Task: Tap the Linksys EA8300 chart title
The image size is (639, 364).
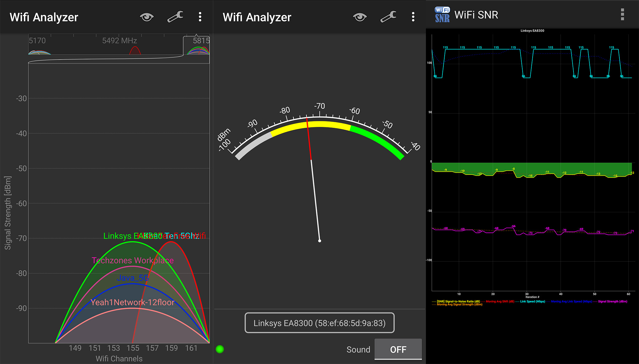Action: [x=532, y=31]
